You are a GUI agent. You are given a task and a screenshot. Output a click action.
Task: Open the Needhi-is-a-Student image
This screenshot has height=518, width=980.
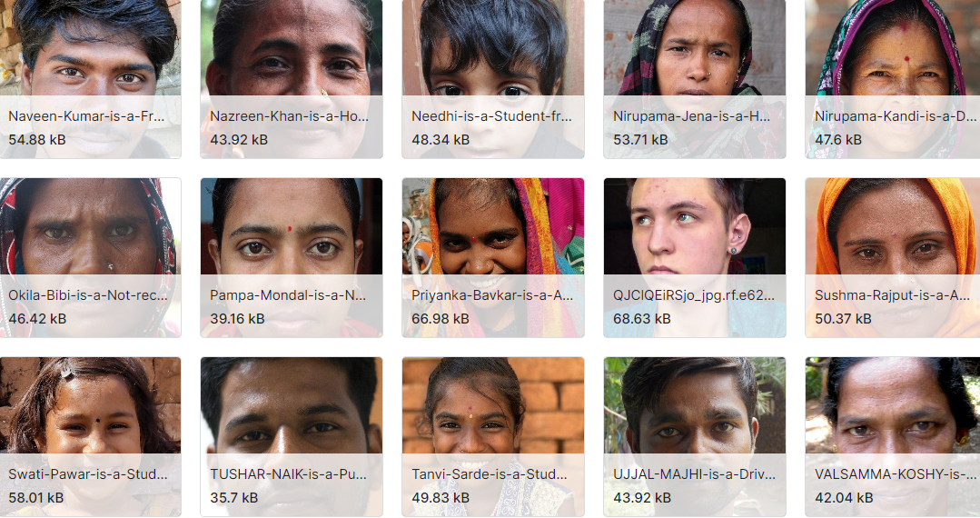click(x=493, y=79)
